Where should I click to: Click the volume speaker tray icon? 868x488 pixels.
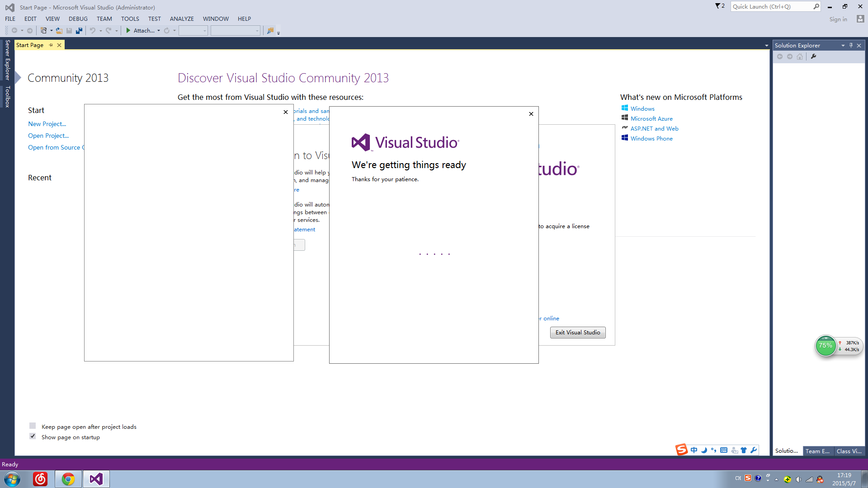(x=798, y=479)
